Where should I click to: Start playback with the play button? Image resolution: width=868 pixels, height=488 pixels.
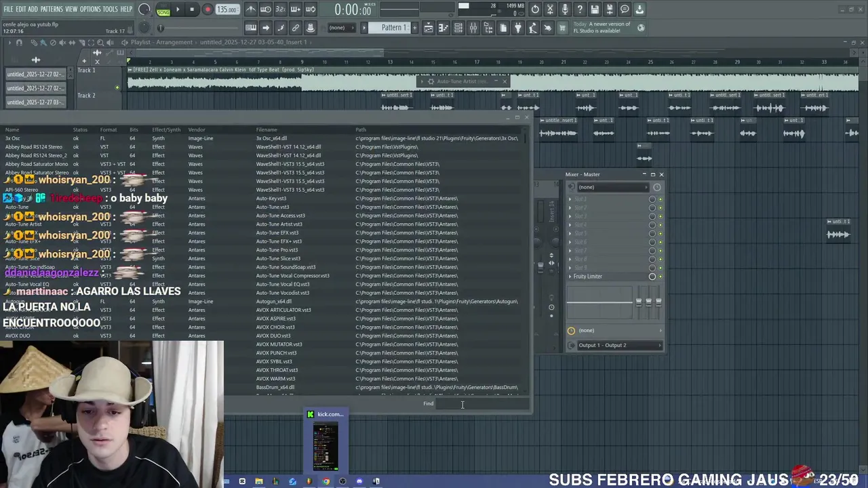[178, 9]
